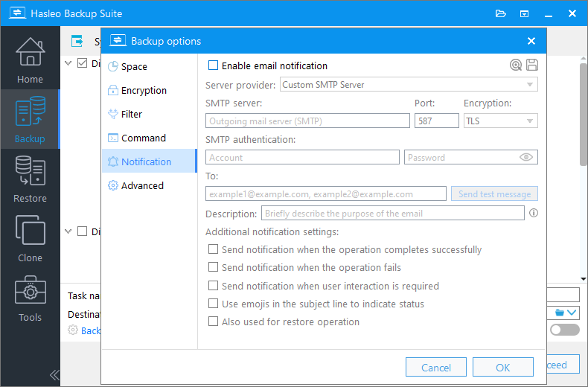Click the Port field showing 587

tap(436, 121)
